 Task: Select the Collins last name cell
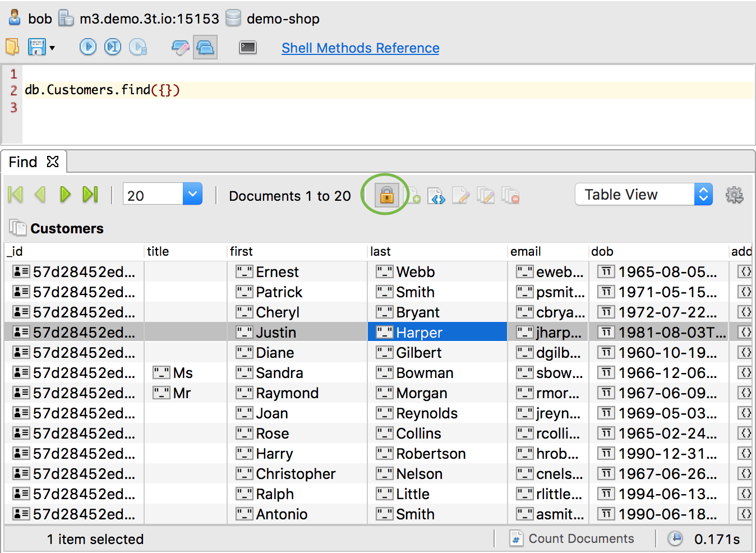(437, 434)
